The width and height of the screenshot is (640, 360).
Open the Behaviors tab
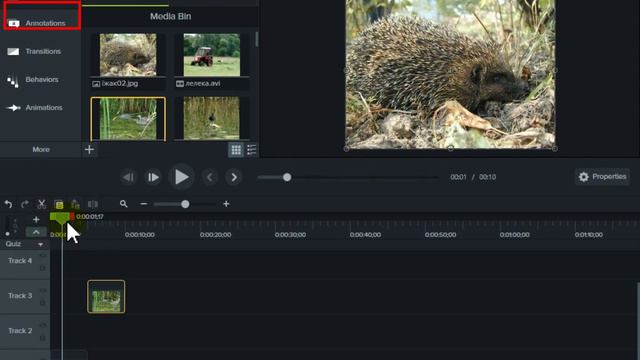[41, 80]
